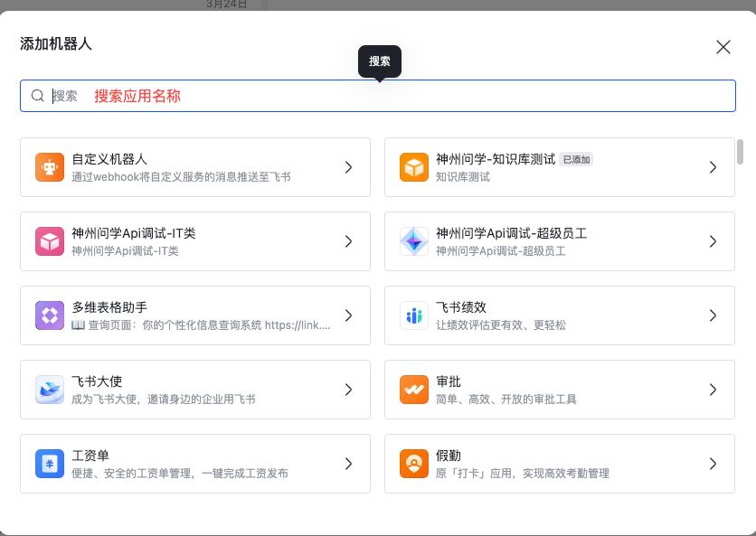Click the 神州问学Api调试-IT类 pink cube icon
The height and width of the screenshot is (536, 756).
(50, 241)
